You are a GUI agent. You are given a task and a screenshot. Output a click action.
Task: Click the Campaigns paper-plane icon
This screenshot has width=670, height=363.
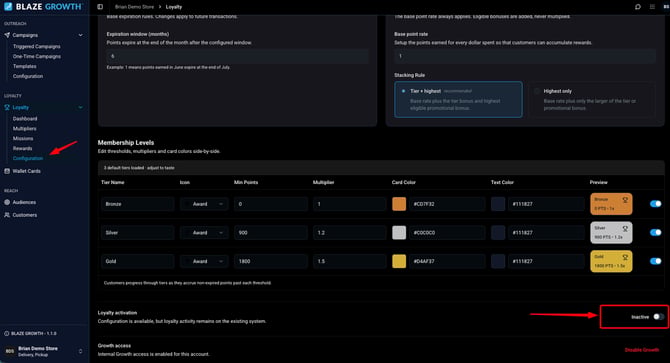tap(7, 35)
